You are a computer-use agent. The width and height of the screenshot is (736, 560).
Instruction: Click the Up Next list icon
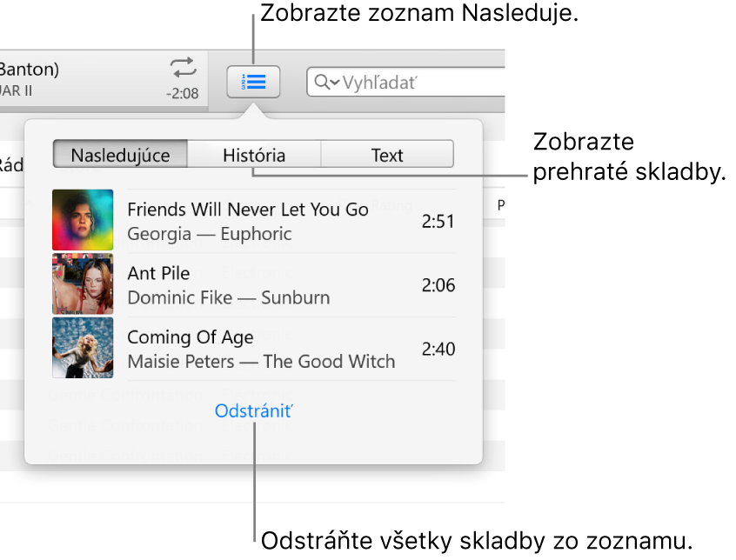click(253, 82)
